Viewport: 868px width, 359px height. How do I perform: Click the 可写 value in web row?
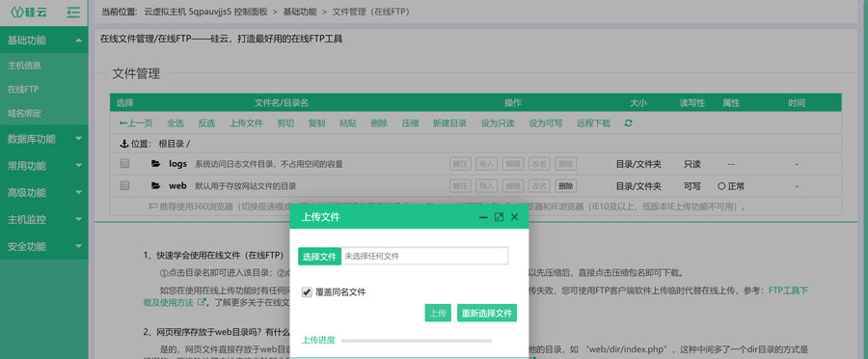coord(692,186)
